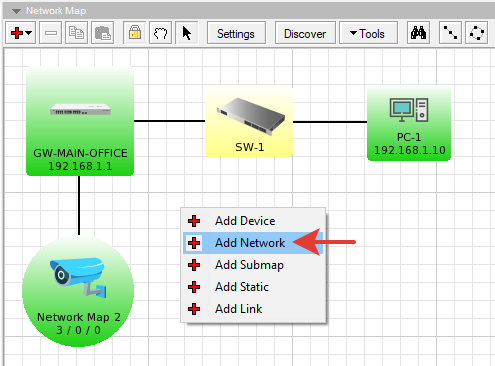Click the copy toolbar icon
495x366 pixels.
click(76, 33)
